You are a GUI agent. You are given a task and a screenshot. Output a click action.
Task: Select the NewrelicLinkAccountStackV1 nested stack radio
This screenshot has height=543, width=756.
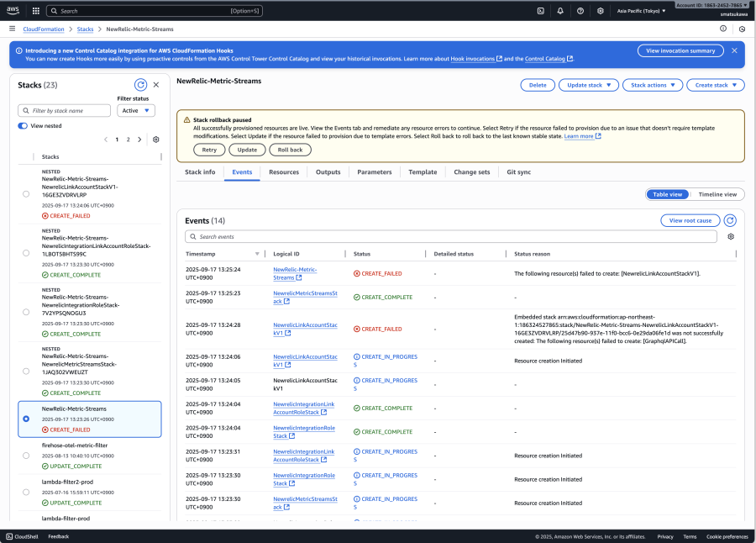[26, 194]
